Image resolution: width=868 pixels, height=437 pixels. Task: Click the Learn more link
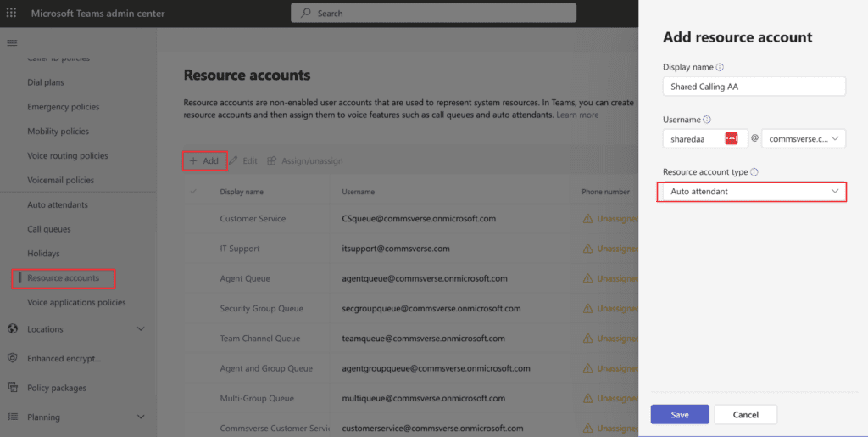click(x=577, y=115)
